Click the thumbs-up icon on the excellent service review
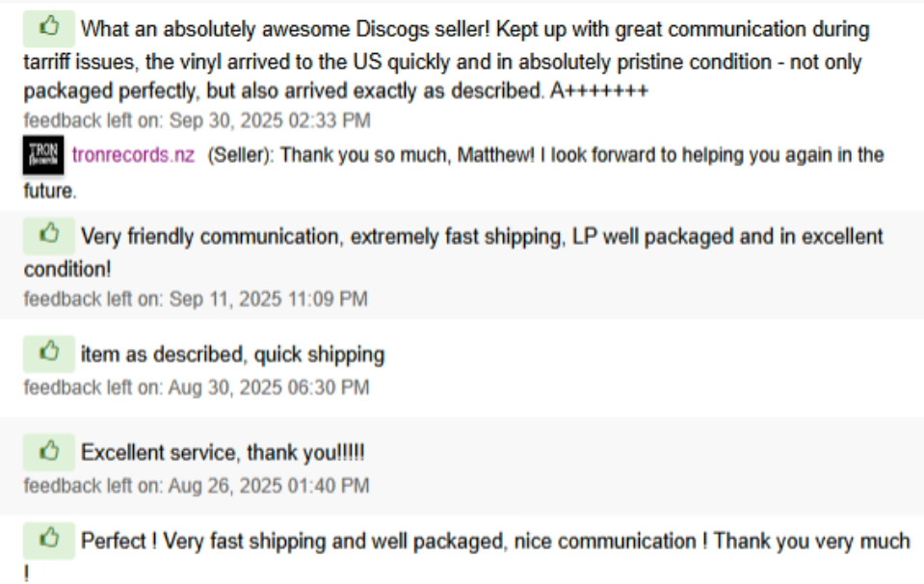924x584 pixels. point(47,451)
